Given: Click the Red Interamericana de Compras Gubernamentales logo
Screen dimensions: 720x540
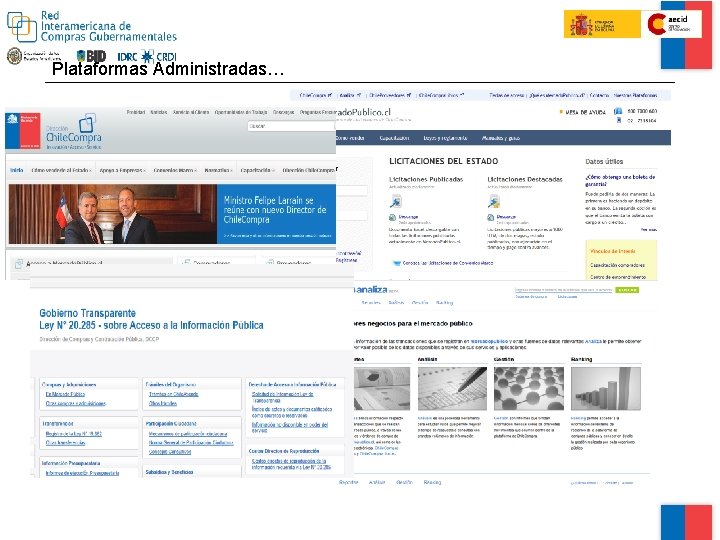Looking at the screenshot, I should pyautogui.click(x=91, y=26).
